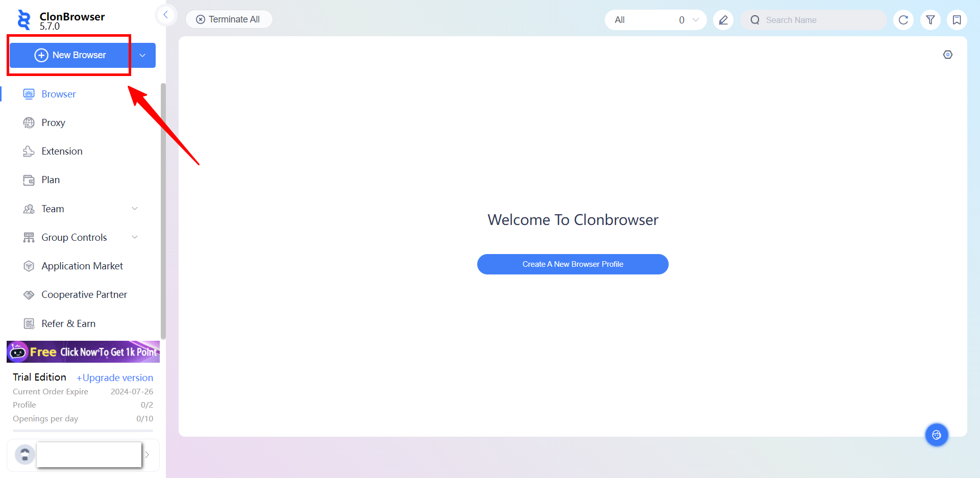Click the Cooperative Partner handshake icon
The image size is (980, 478).
tap(29, 295)
